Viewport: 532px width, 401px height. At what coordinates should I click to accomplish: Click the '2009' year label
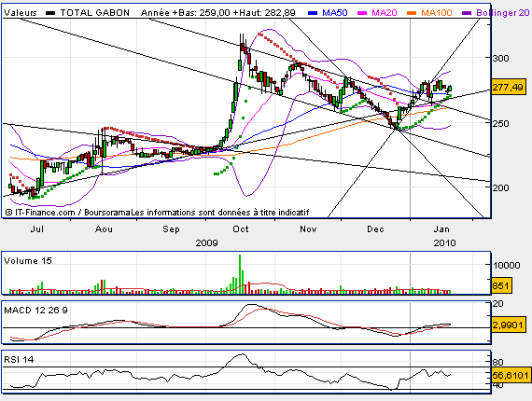click(206, 243)
